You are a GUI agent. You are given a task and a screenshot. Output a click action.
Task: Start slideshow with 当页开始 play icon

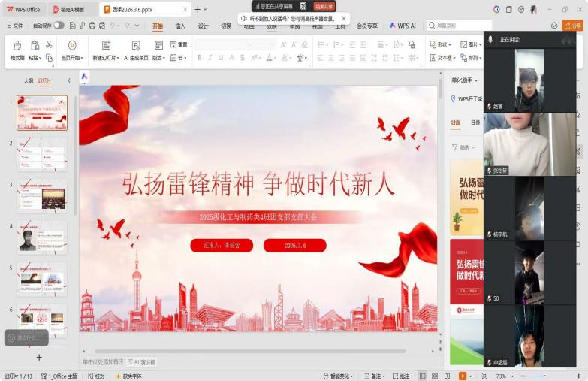(x=72, y=46)
